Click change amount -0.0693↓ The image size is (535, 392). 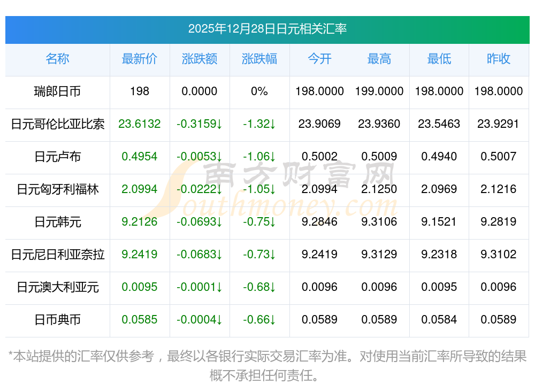point(200,222)
